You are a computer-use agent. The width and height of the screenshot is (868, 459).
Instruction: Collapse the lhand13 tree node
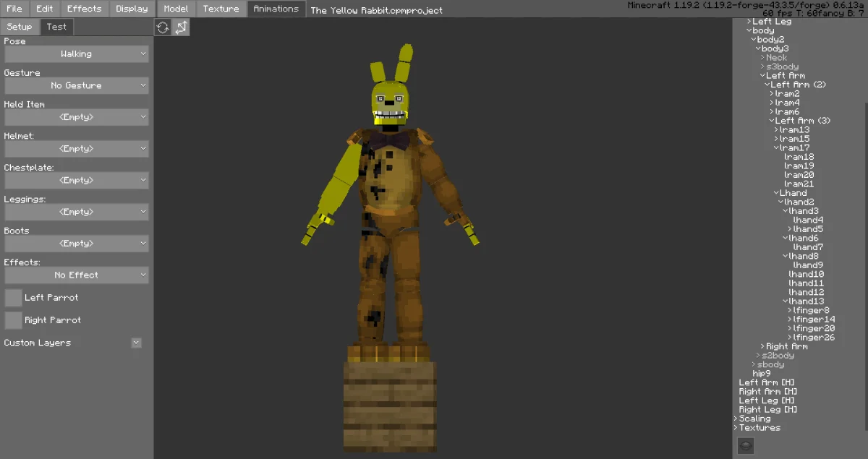[786, 301]
